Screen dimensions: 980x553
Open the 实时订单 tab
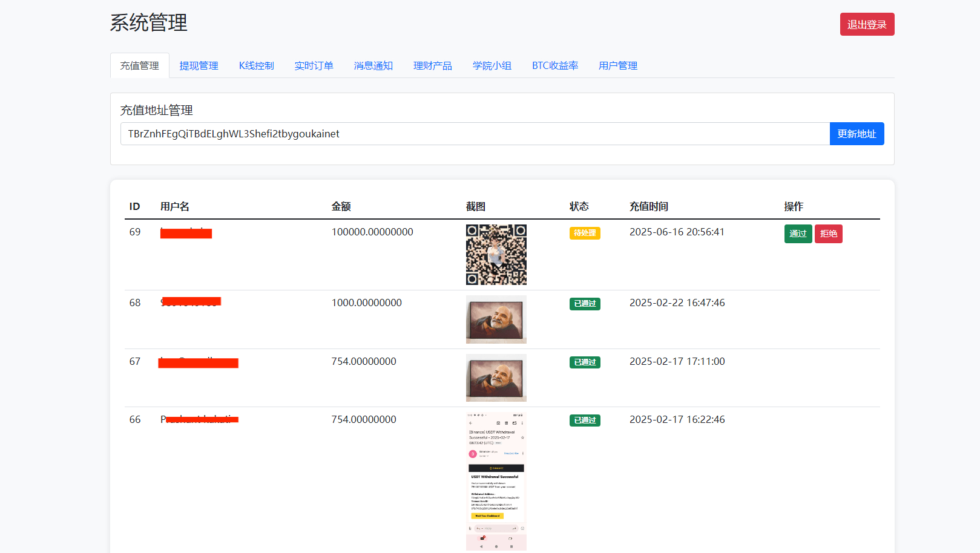tap(314, 65)
